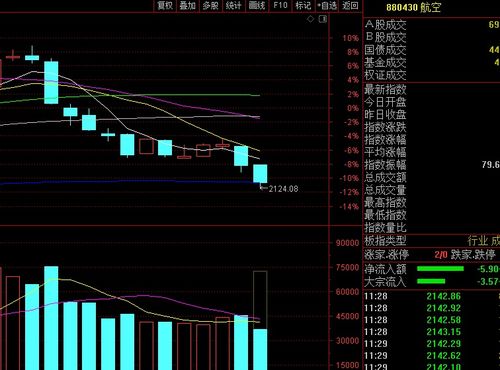Click the 返回 back button
Screen dimensions: 500x370
[350, 6]
